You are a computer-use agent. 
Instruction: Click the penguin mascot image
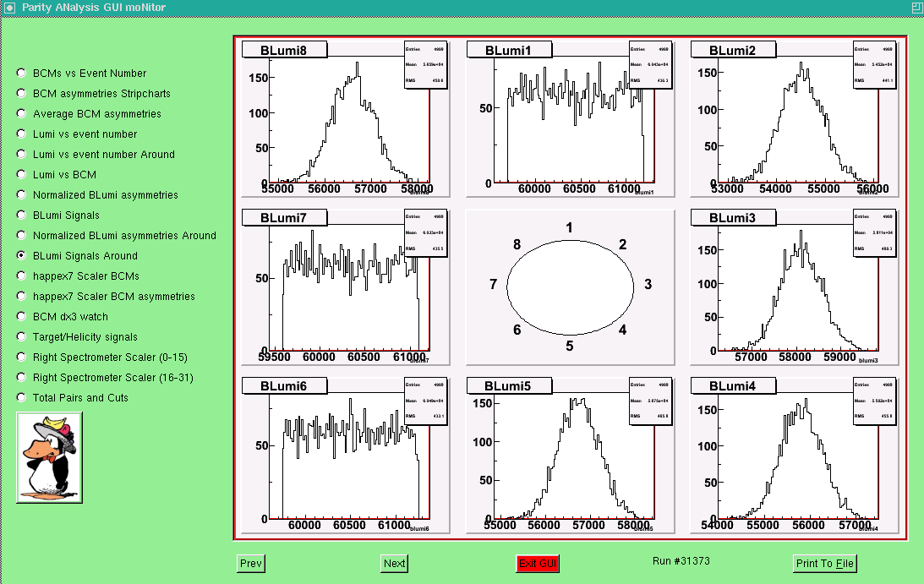point(50,458)
